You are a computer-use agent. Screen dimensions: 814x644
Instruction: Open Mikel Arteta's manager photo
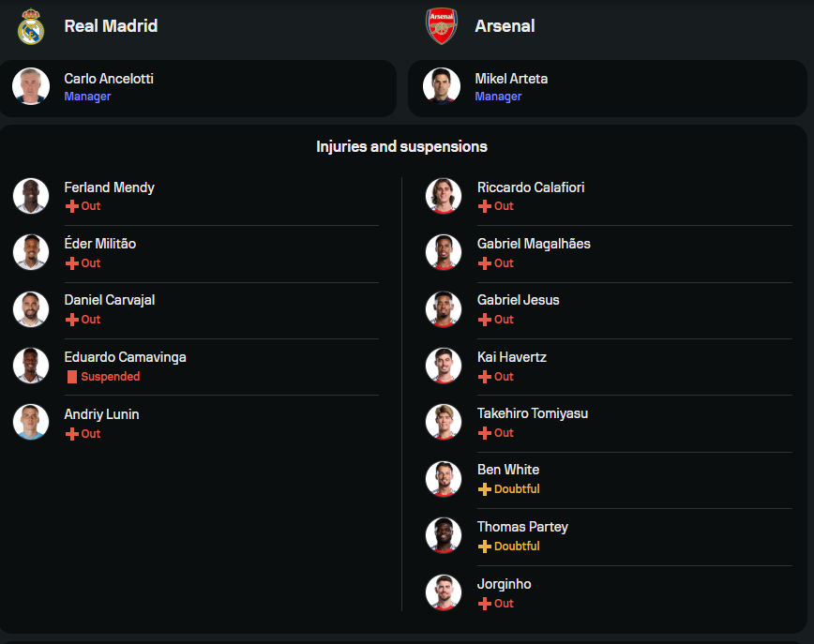click(x=442, y=86)
